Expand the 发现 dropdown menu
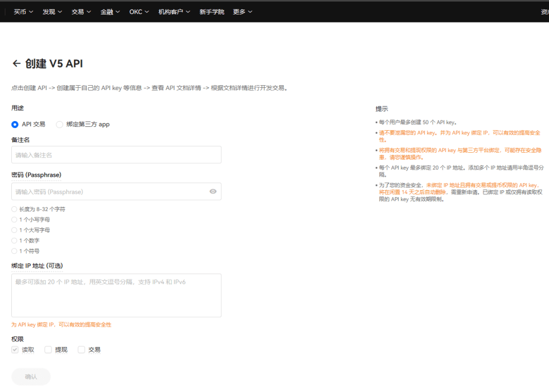The width and height of the screenshot is (549, 392). pyautogui.click(x=52, y=11)
